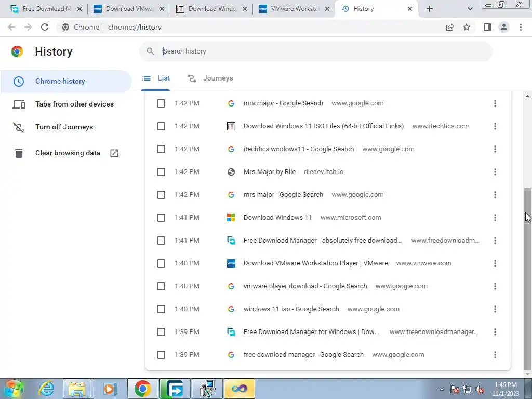Launch Windows Media Player from the taskbar

click(x=109, y=389)
